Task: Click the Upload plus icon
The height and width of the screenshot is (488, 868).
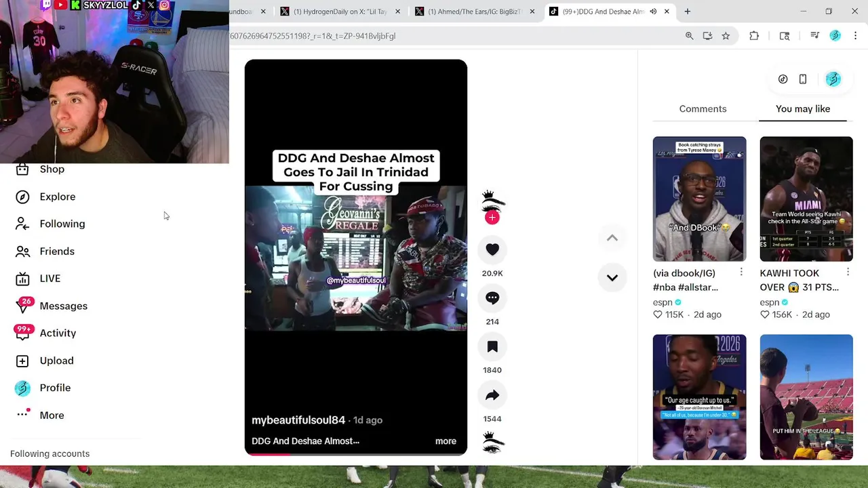Action: point(22,361)
